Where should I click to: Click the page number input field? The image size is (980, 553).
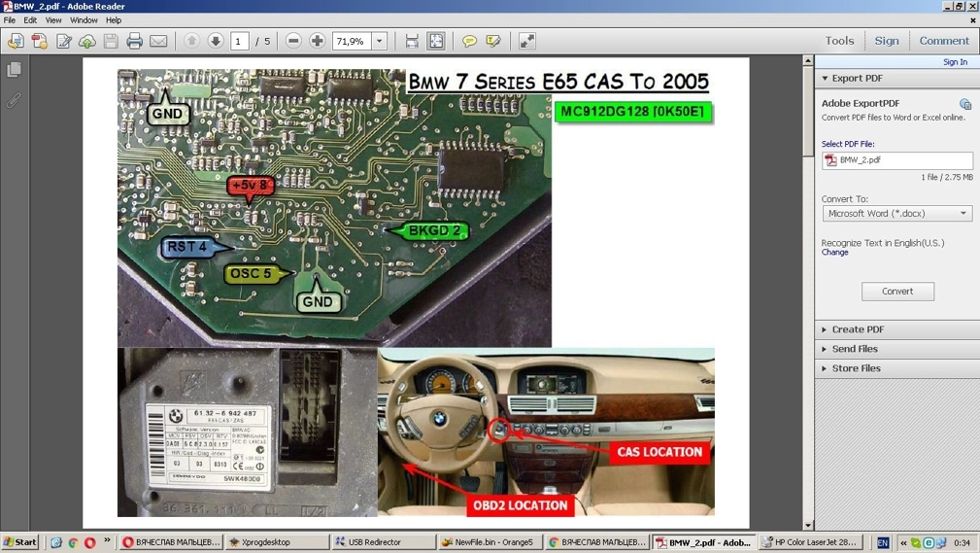tap(239, 41)
